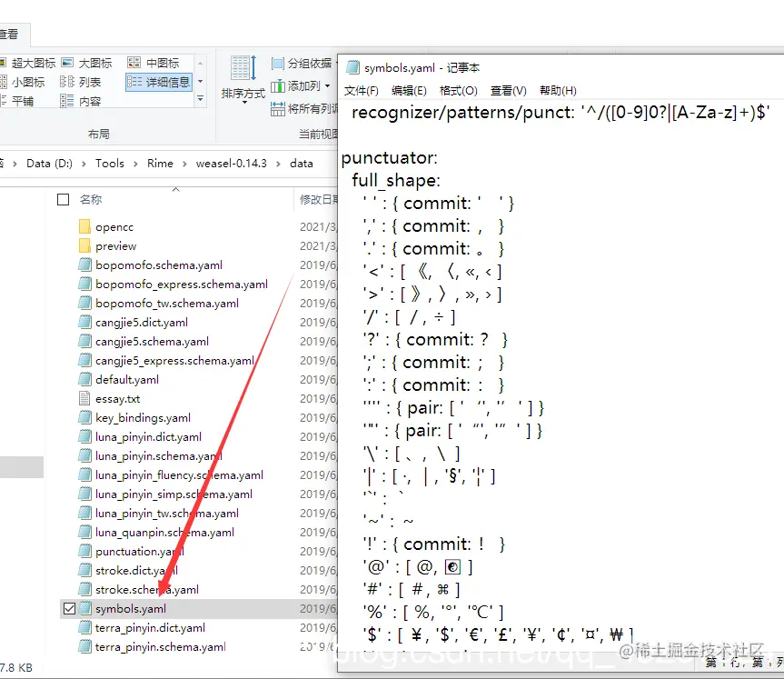This screenshot has width=784, height=679.
Task: Open the Edit menu in Notepad
Action: click(x=409, y=91)
